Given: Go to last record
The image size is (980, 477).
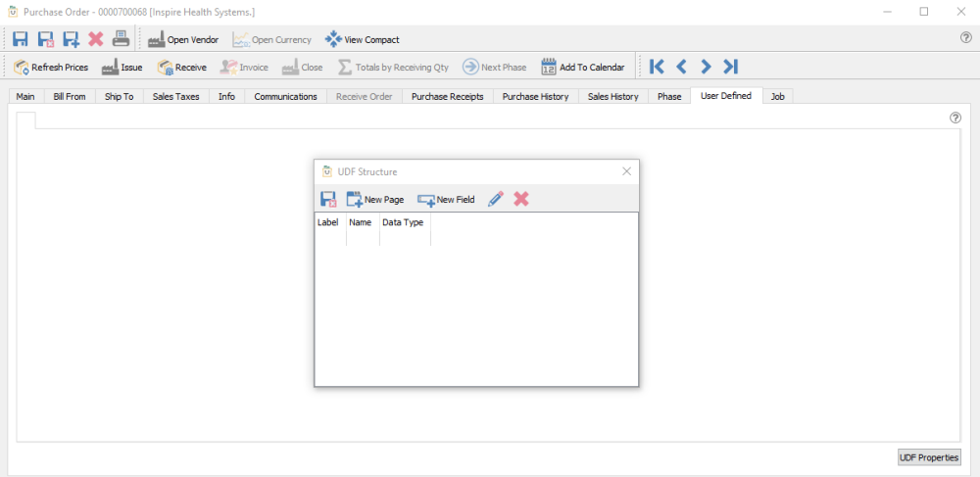Looking at the screenshot, I should pos(731,67).
